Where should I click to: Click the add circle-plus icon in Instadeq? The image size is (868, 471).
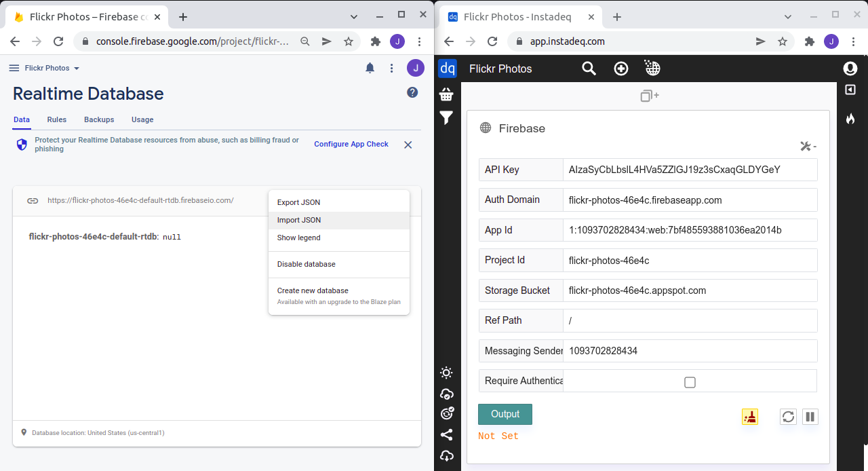click(620, 69)
